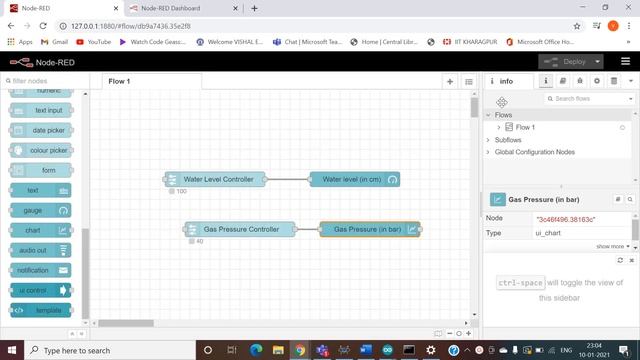Open node help via book icon
This screenshot has height=360, width=640.
[x=618, y=199]
